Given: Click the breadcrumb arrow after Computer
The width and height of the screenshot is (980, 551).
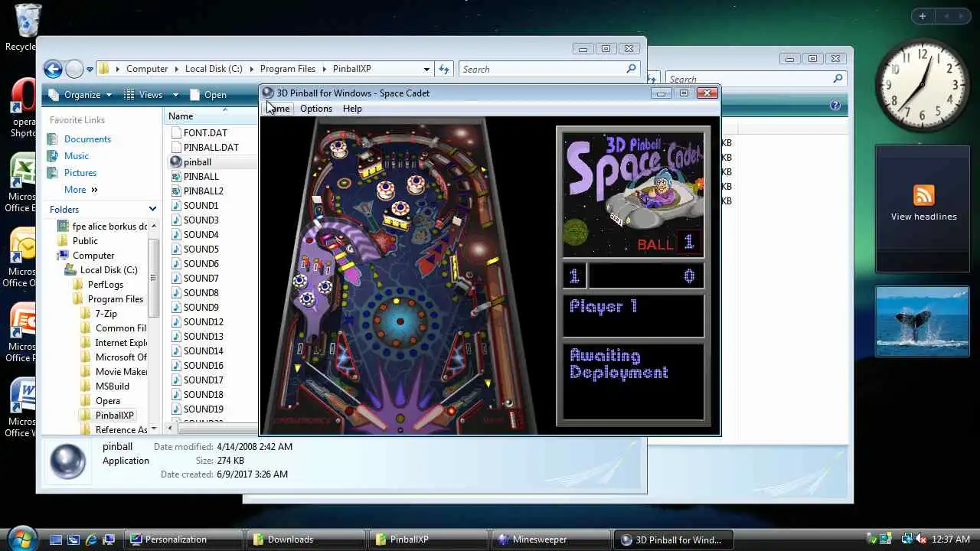Looking at the screenshot, I should (x=176, y=69).
